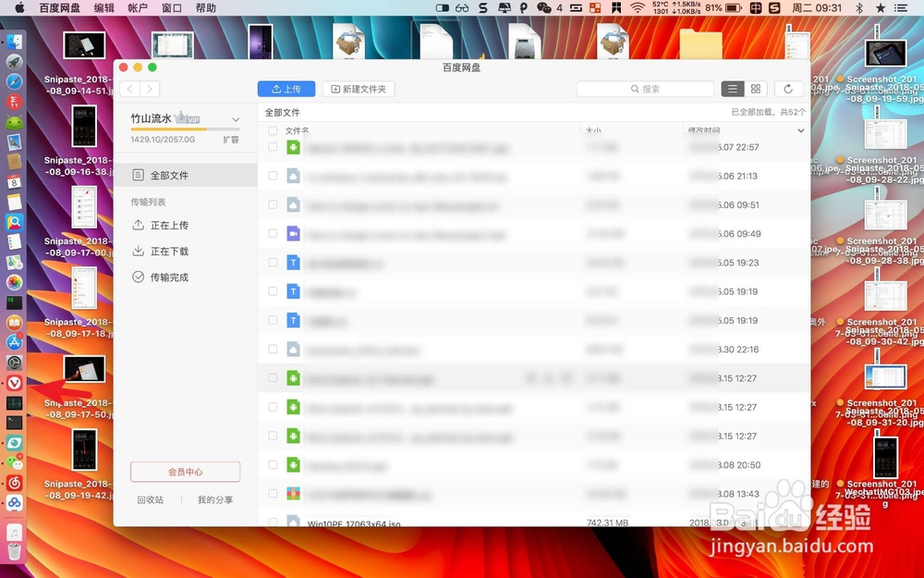
Task: Tick the select-all checkbox in header
Action: pos(273,131)
